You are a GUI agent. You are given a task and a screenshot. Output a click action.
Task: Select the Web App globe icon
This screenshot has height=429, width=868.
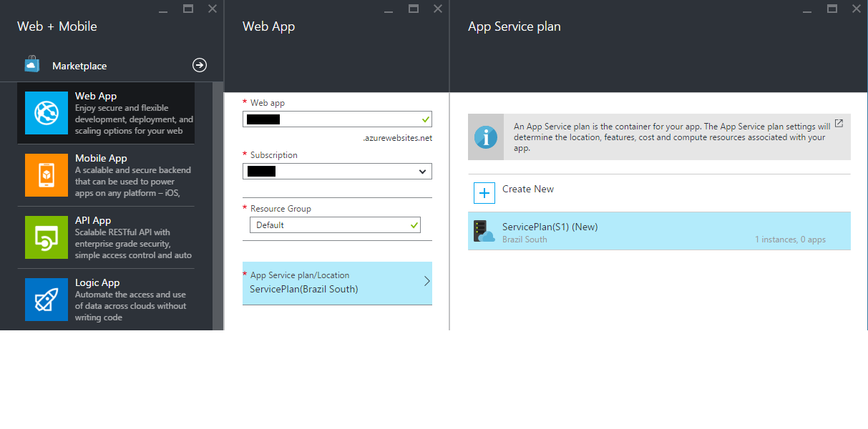point(47,113)
